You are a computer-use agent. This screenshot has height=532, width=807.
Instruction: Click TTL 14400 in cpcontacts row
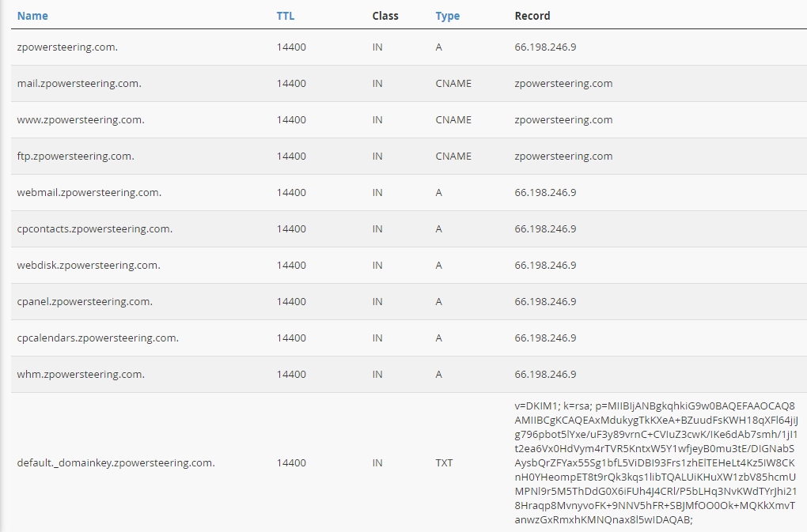(x=291, y=228)
